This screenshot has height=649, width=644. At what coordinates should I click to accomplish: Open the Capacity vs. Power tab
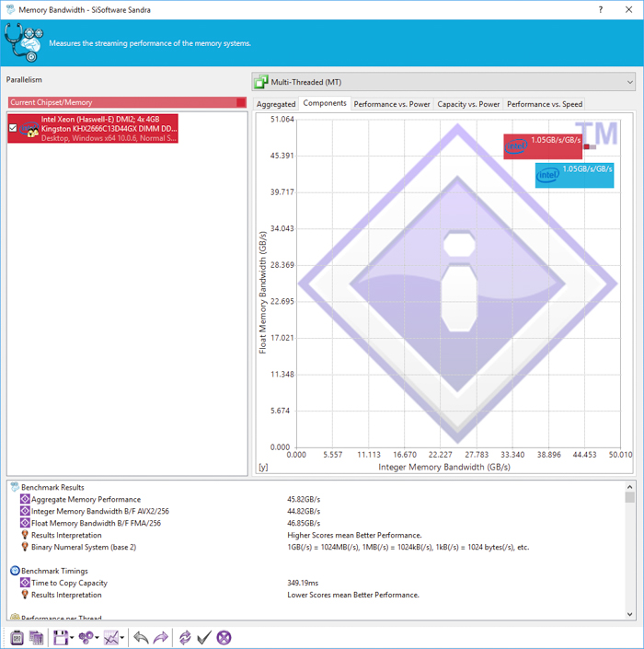(x=468, y=104)
